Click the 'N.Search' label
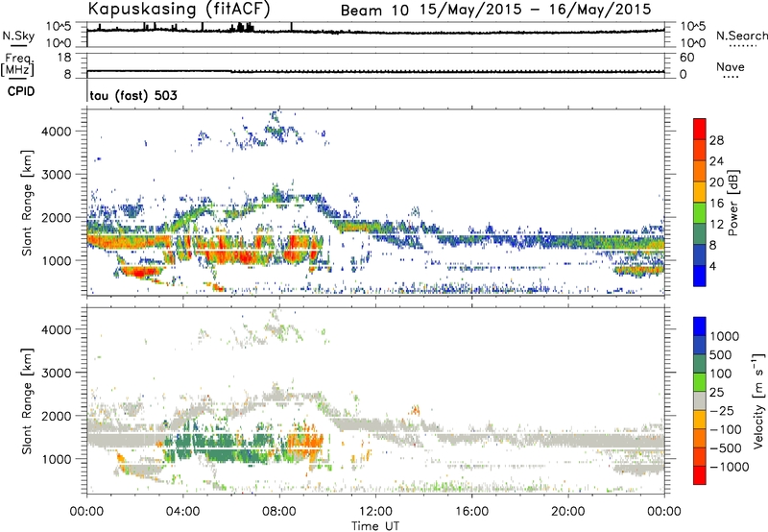768x532 pixels. (x=742, y=36)
